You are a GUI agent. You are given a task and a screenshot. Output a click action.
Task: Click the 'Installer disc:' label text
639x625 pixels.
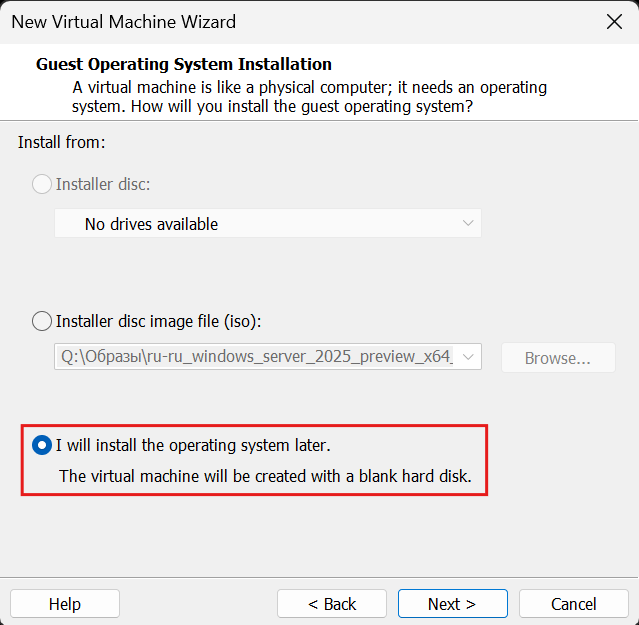click(103, 184)
